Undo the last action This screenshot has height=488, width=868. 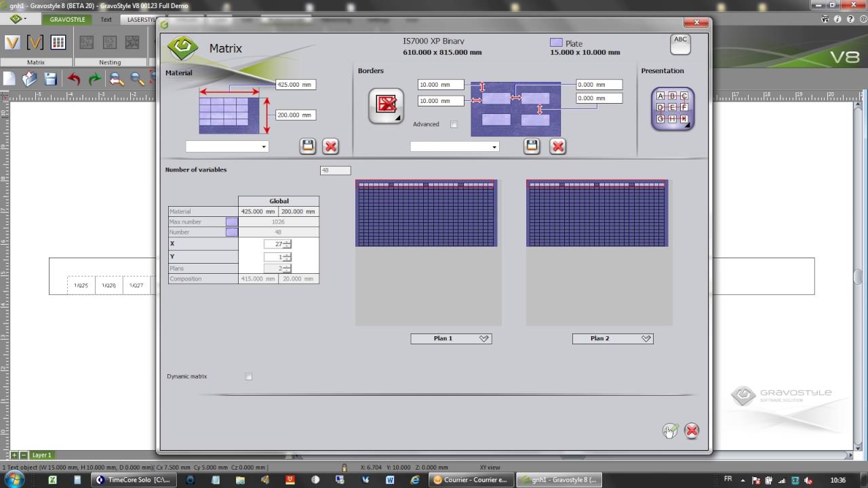pyautogui.click(x=74, y=79)
